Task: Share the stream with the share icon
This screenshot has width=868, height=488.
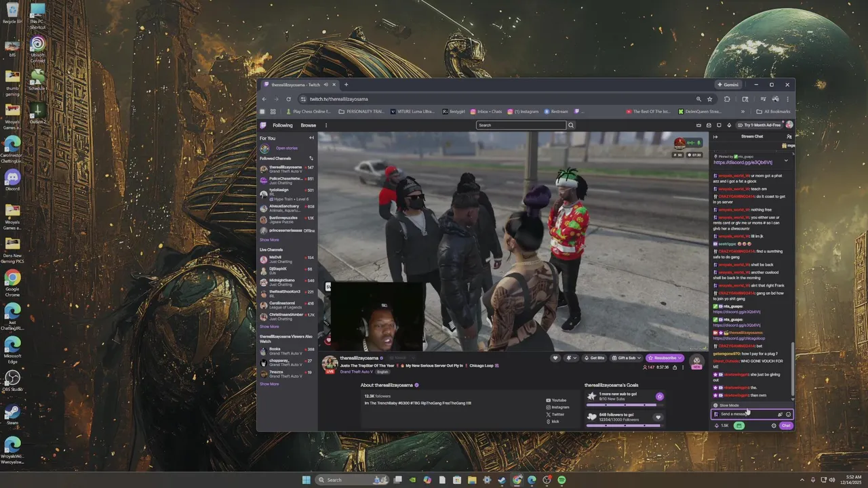Action: [x=675, y=367]
